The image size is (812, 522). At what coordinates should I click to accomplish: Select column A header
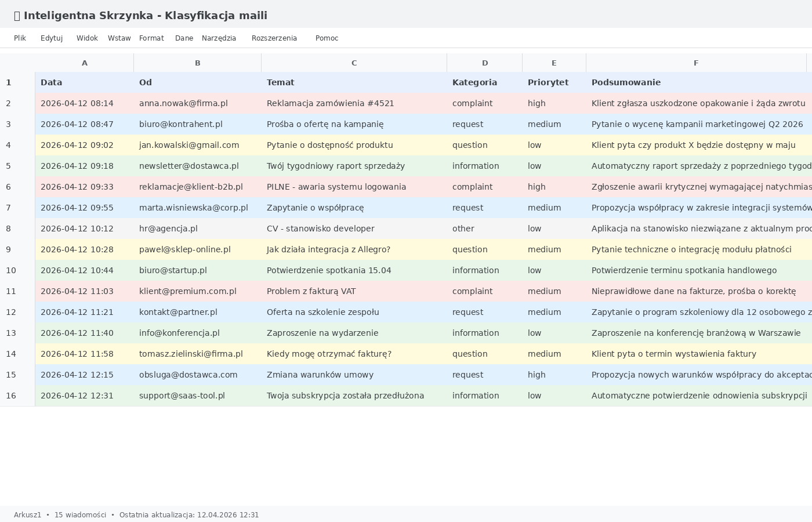85,63
